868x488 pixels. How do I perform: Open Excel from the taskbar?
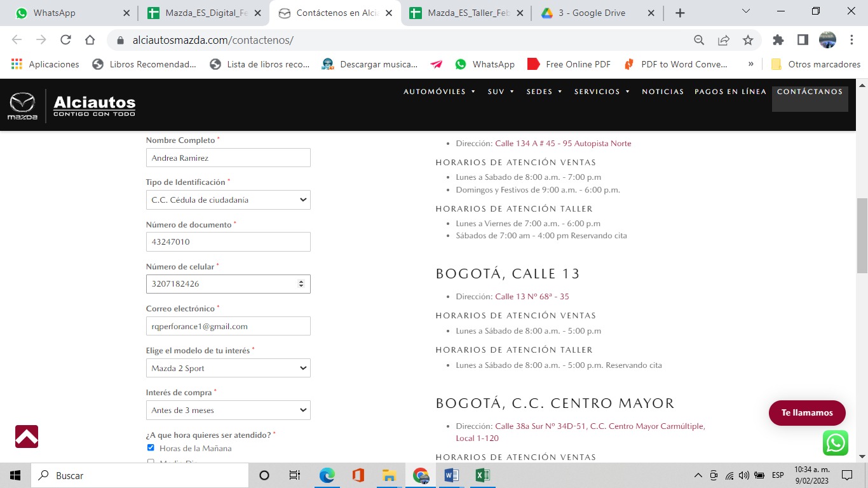point(482,475)
